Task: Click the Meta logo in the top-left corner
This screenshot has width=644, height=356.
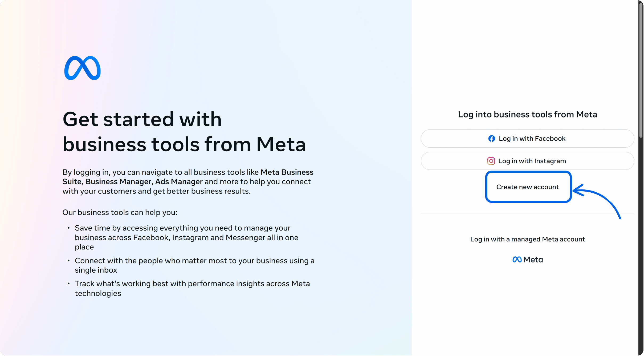Action: (82, 68)
